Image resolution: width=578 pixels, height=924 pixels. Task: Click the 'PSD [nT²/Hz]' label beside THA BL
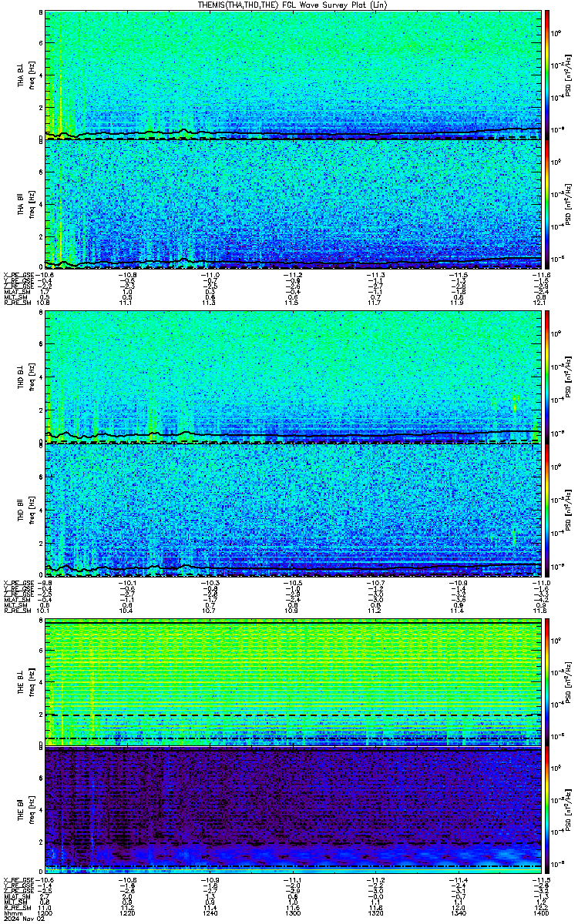[x=568, y=75]
